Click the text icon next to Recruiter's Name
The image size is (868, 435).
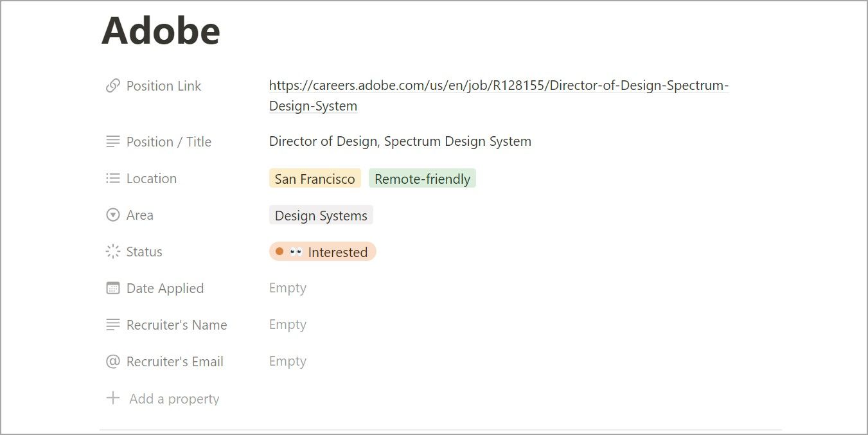(112, 324)
